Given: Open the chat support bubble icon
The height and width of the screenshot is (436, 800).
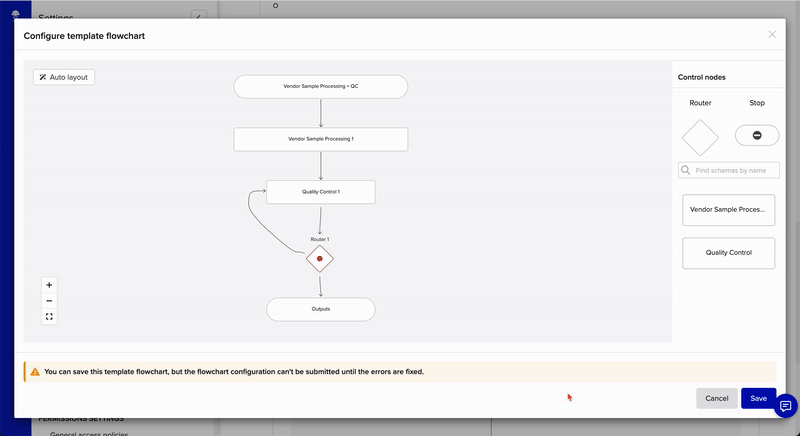Looking at the screenshot, I should [x=785, y=406].
